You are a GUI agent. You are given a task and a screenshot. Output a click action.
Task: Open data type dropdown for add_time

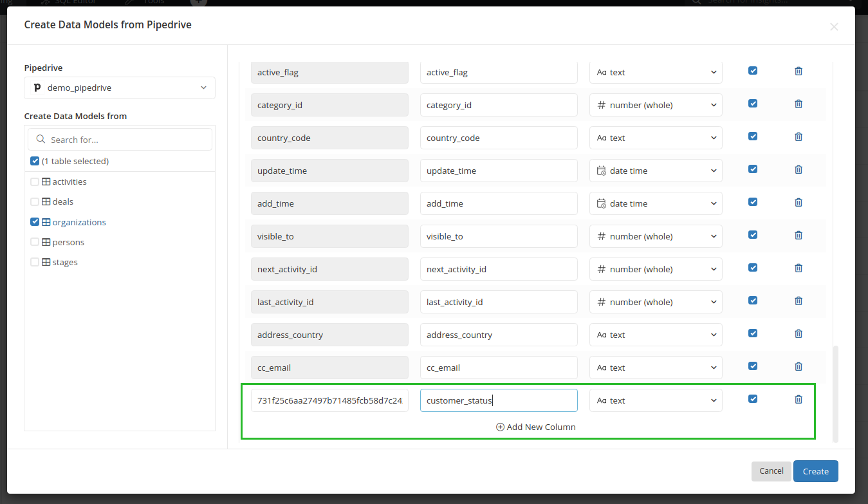[x=656, y=204]
